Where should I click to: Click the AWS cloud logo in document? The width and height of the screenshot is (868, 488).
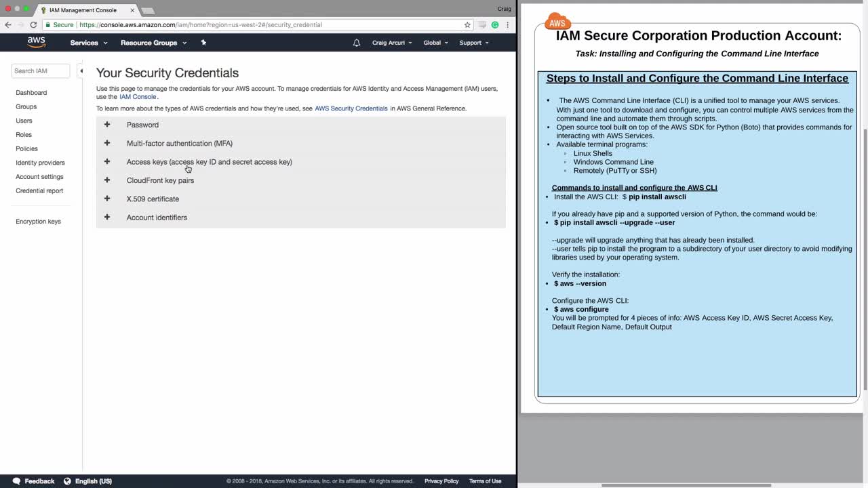pyautogui.click(x=557, y=21)
